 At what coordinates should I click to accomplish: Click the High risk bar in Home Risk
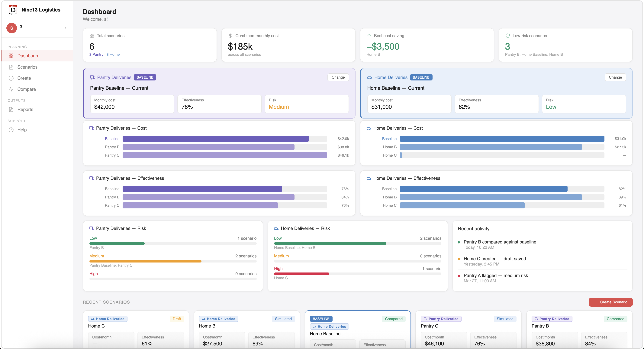(301, 274)
